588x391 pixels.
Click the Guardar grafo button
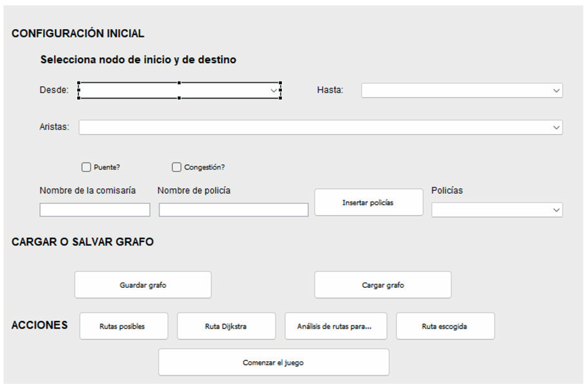click(x=143, y=285)
